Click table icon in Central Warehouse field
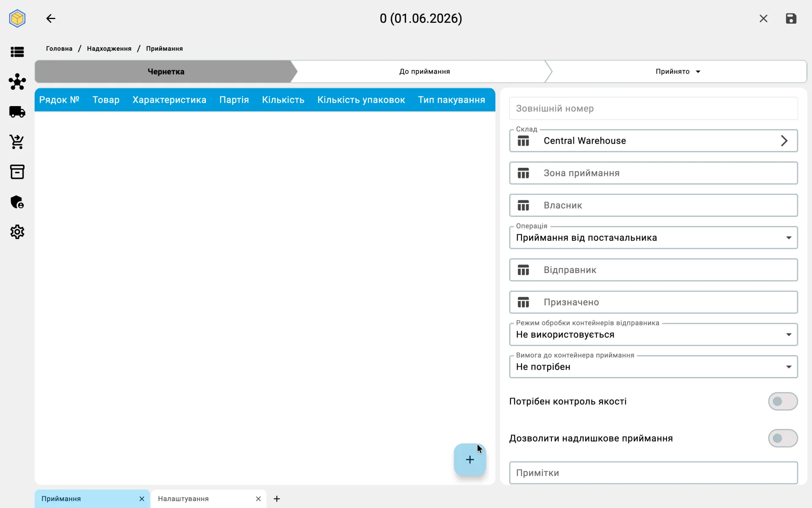 [524, 141]
